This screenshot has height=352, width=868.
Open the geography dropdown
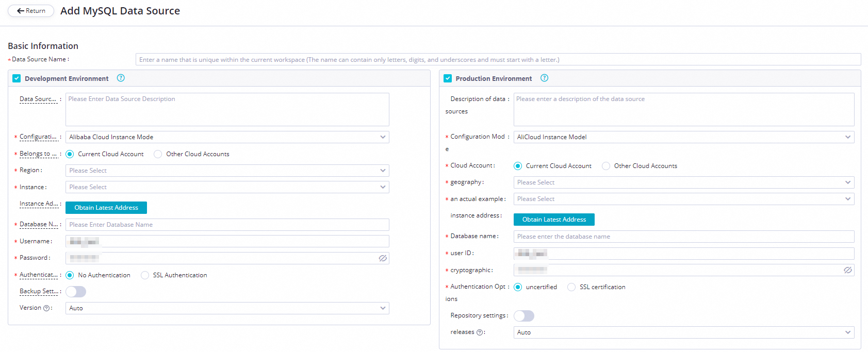click(x=683, y=182)
